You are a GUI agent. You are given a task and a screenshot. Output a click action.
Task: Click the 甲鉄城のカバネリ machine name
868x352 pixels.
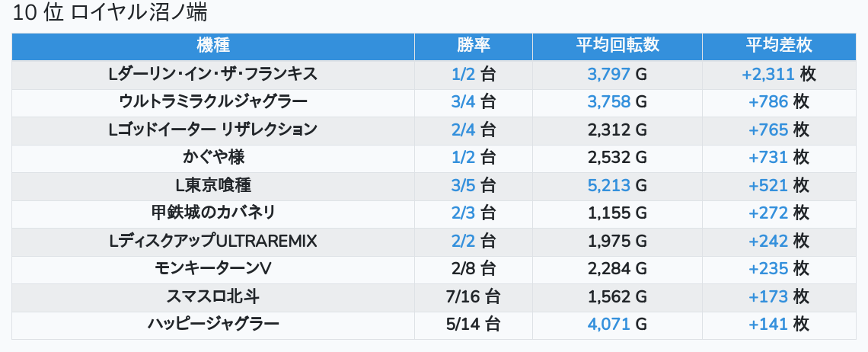pyautogui.click(x=212, y=213)
